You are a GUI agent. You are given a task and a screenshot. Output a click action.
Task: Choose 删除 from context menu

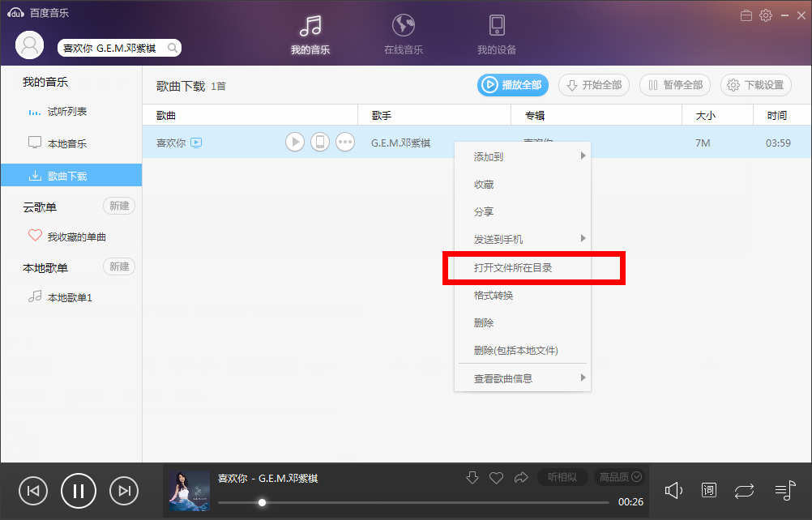pos(523,323)
